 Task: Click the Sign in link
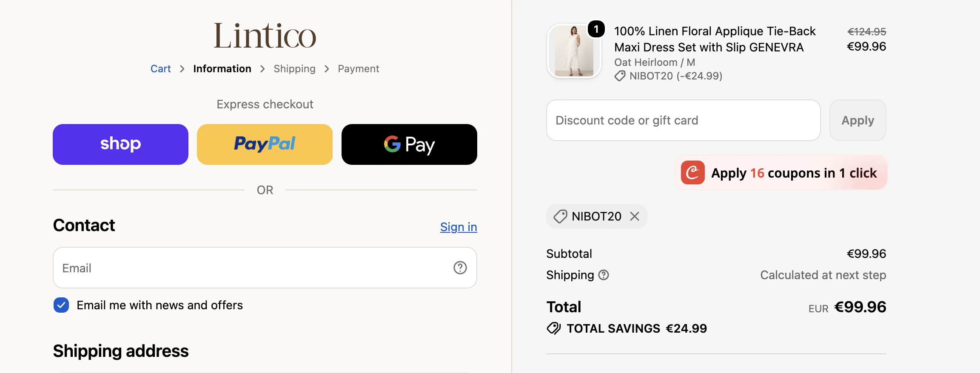click(459, 227)
